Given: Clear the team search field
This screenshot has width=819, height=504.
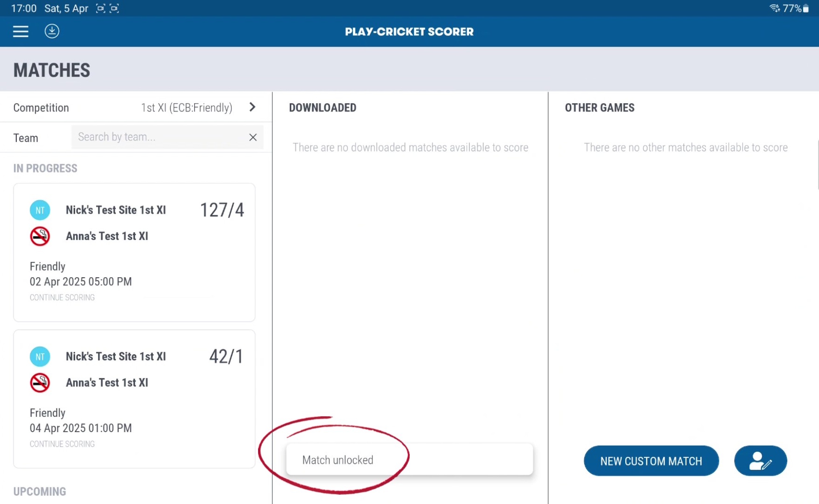Looking at the screenshot, I should tap(253, 137).
